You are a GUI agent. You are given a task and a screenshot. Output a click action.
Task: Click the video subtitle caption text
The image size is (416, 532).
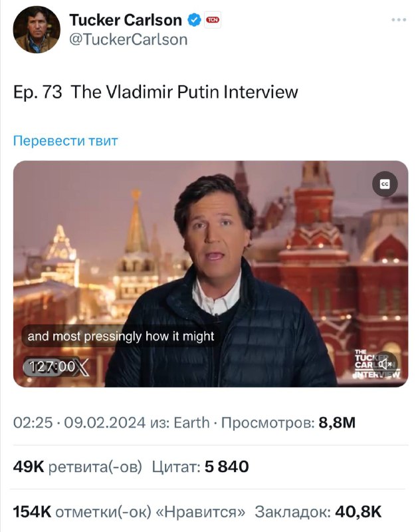tap(120, 336)
